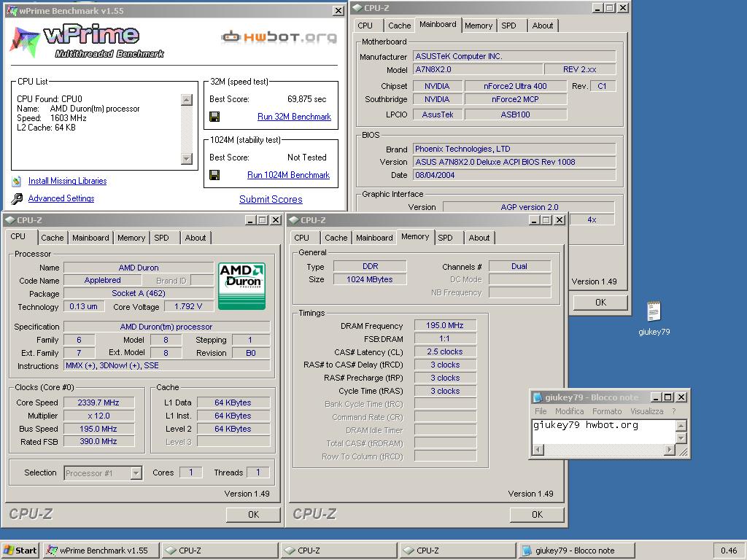The width and height of the screenshot is (747, 560).
Task: Run the 32M Benchmark
Action: pos(294,117)
